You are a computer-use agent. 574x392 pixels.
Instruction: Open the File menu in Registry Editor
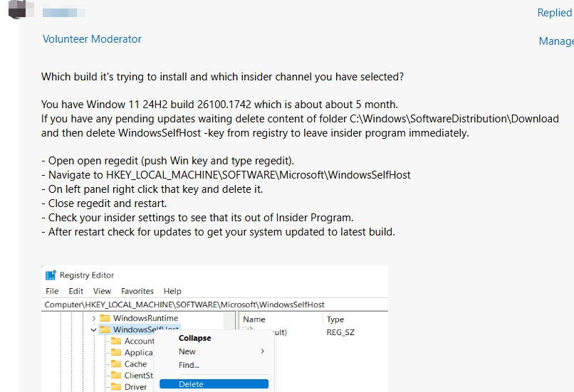tap(52, 291)
